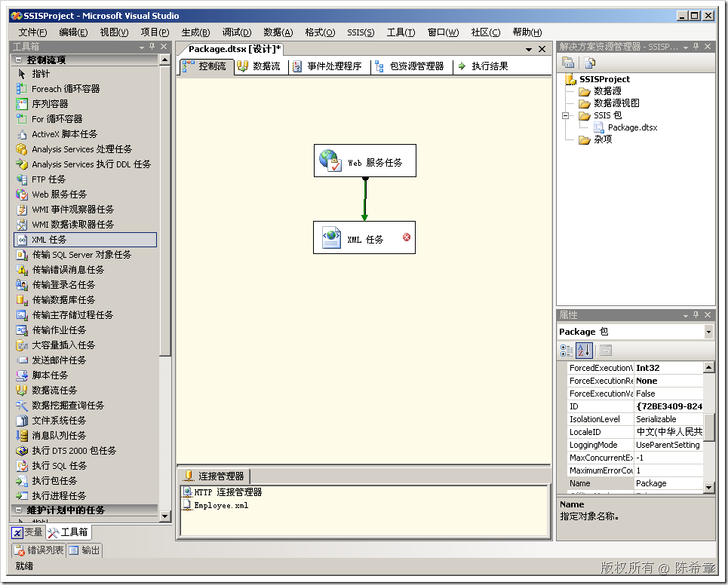Collapse the 控制流项 toolbox section
The image size is (728, 585).
[x=19, y=60]
